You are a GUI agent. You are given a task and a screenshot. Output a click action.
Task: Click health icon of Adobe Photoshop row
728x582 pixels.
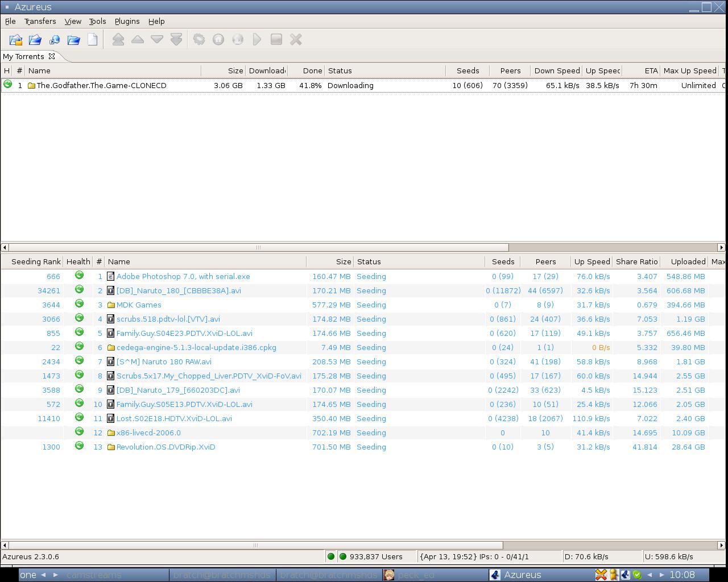click(x=79, y=275)
